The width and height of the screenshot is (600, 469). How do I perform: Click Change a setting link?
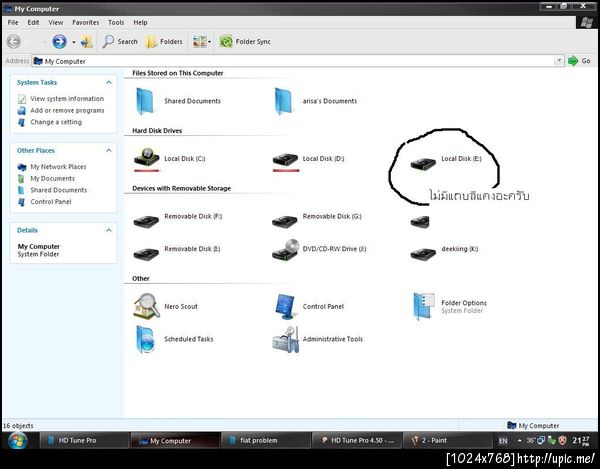tap(56, 122)
